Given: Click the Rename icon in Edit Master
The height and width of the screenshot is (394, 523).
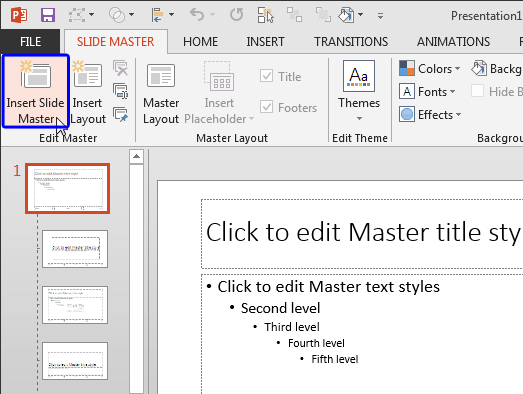Looking at the screenshot, I should point(120,91).
